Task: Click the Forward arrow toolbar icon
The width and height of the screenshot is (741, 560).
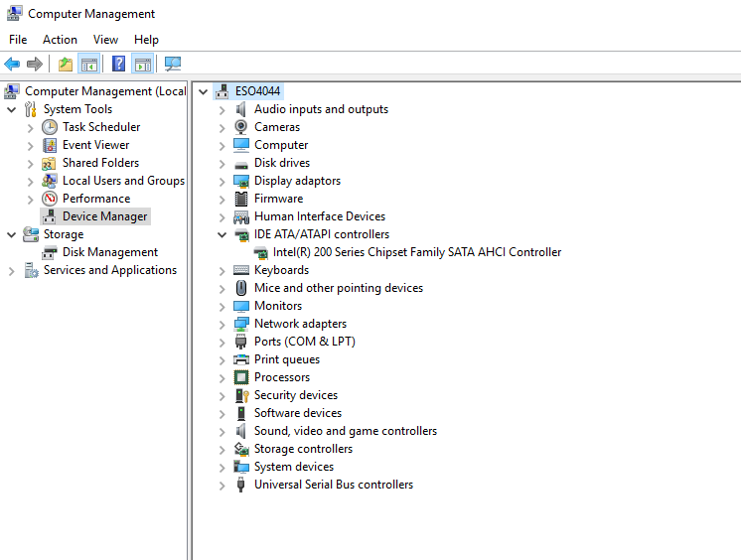Action: [35, 64]
